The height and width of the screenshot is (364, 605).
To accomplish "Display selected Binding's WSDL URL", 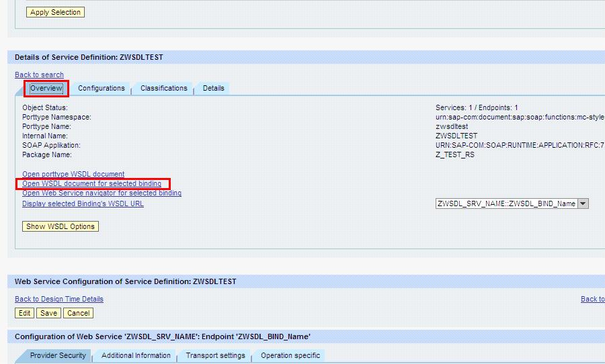I will [83, 203].
